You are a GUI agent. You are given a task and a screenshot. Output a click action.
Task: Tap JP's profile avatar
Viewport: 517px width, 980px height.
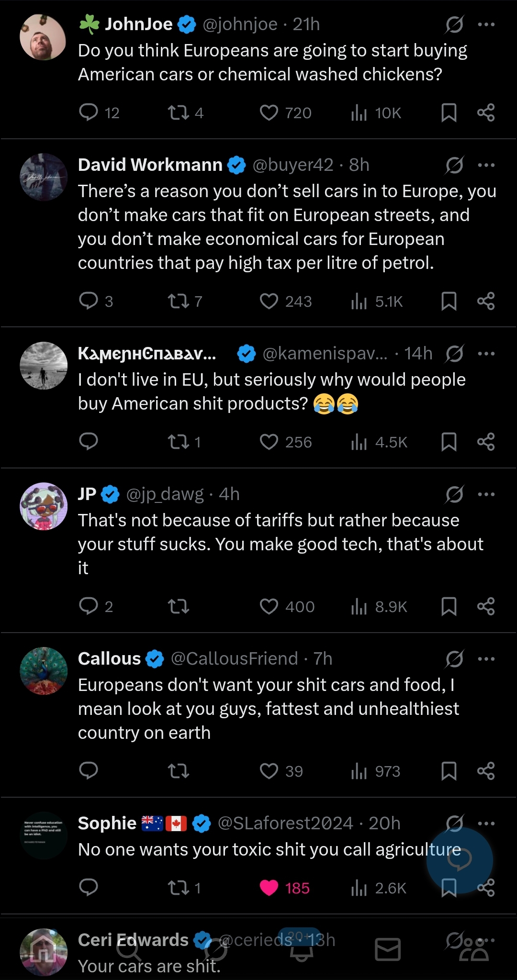coord(44,506)
